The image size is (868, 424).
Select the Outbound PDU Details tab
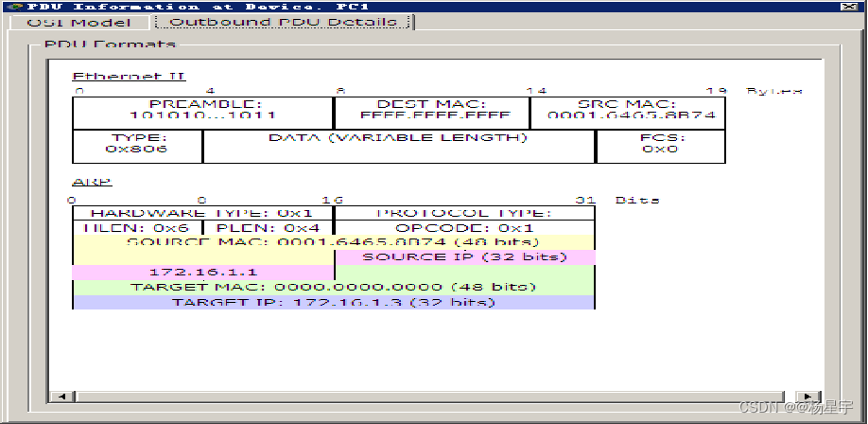[x=284, y=22]
